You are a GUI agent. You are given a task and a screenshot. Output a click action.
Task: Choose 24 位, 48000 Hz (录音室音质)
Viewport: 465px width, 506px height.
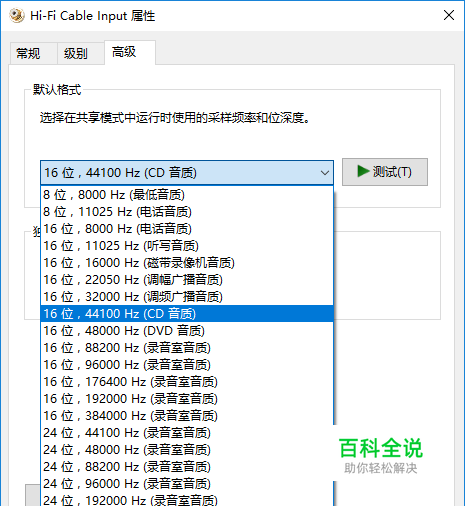tap(187, 450)
